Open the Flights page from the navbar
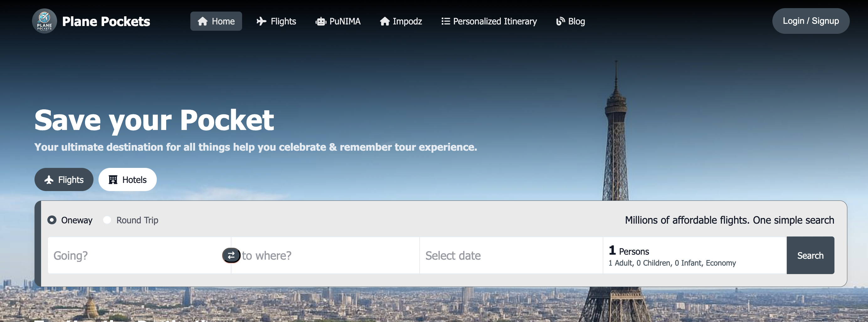868x322 pixels. (x=276, y=21)
